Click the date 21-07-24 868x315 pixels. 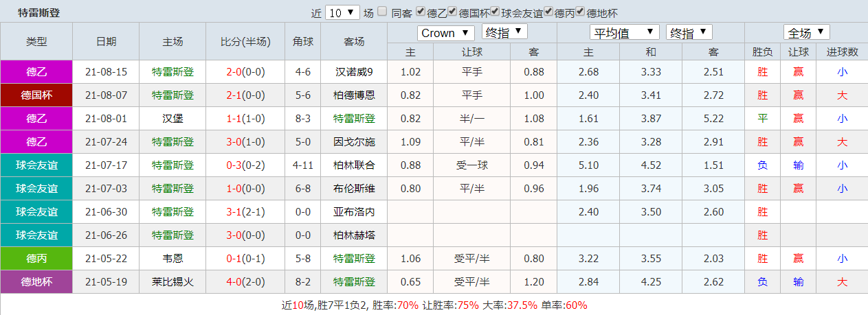point(106,141)
